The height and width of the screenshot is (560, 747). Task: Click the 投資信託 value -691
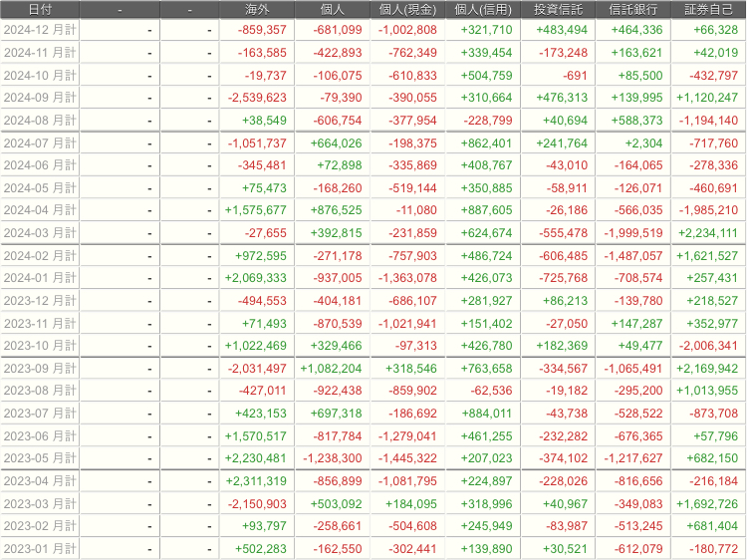click(x=575, y=76)
